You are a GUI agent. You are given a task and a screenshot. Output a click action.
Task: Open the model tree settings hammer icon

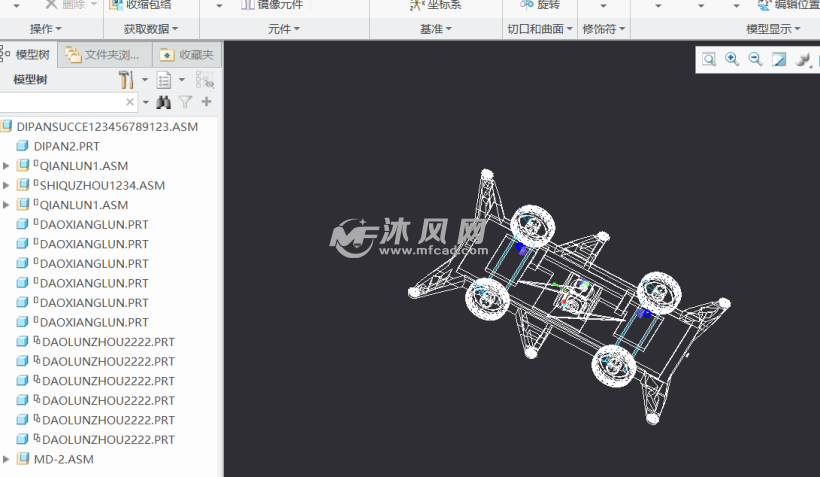[x=126, y=80]
